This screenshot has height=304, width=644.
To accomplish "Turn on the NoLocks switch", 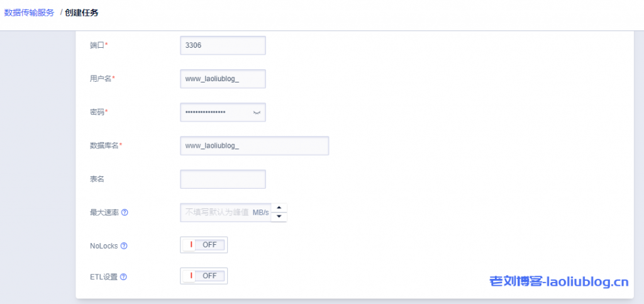I will point(204,245).
